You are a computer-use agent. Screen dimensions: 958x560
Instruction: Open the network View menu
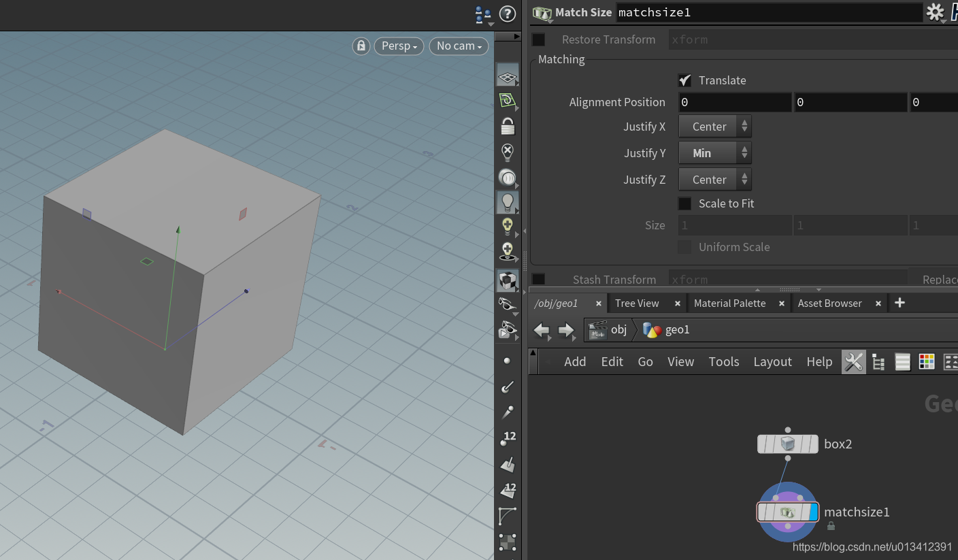tap(680, 362)
